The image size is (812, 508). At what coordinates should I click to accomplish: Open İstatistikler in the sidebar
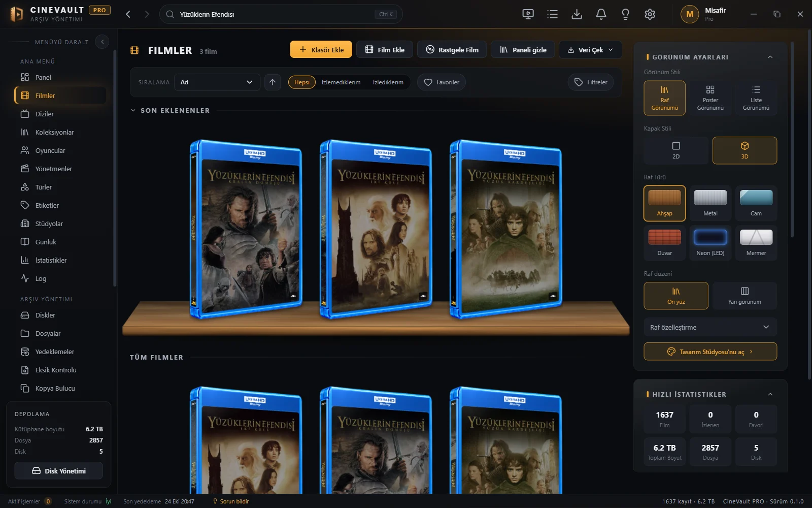[x=61, y=260]
